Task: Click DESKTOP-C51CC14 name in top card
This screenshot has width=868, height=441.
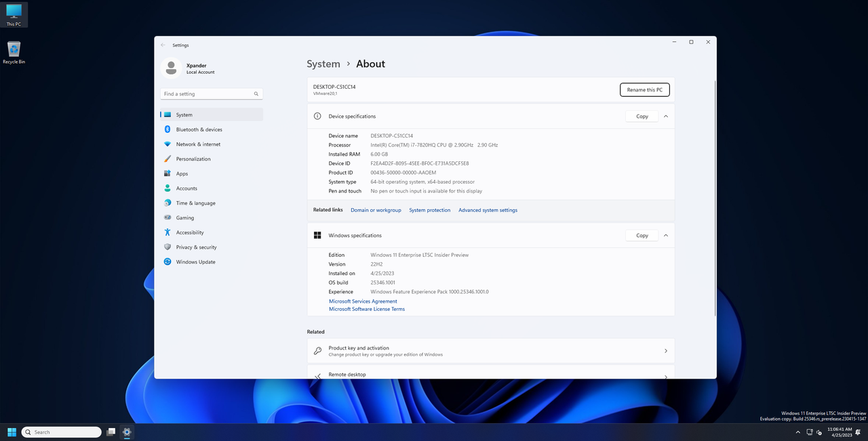Action: 334,87
